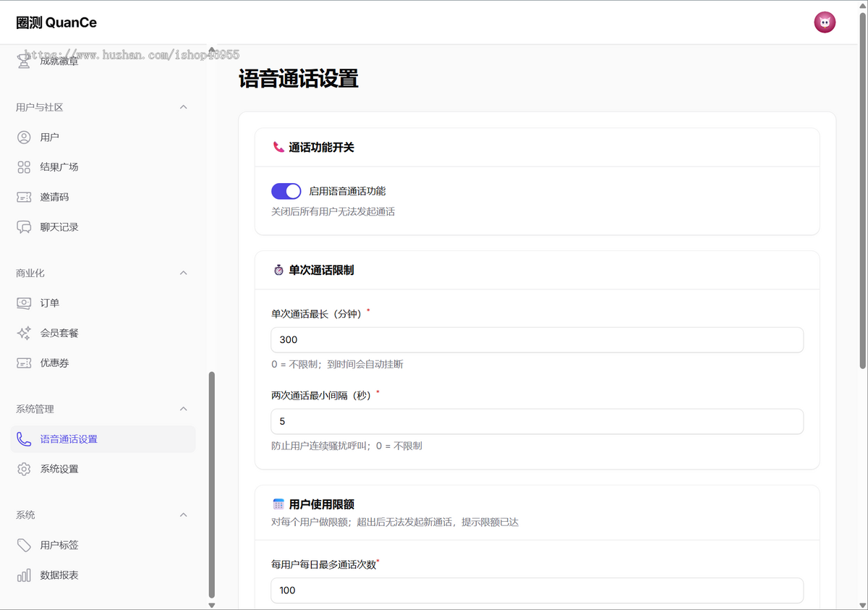868x610 pixels.
Task: Click the 会员套餐 sparkles icon
Action: (24, 333)
